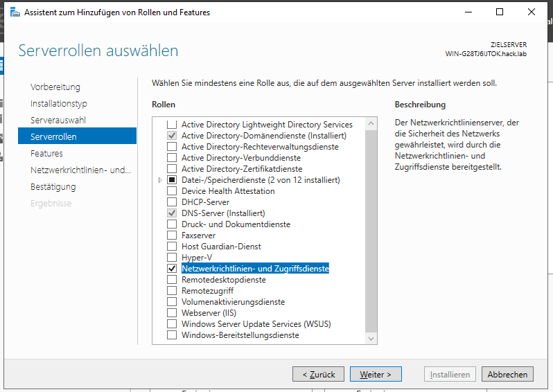Tick the Webserver (IIS) checkbox
The image size is (553, 392).
(x=172, y=313)
